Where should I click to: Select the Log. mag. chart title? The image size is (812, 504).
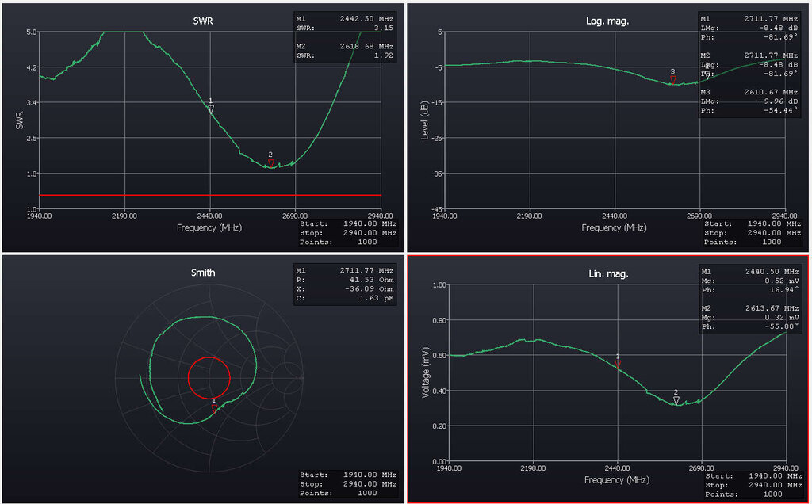point(607,21)
